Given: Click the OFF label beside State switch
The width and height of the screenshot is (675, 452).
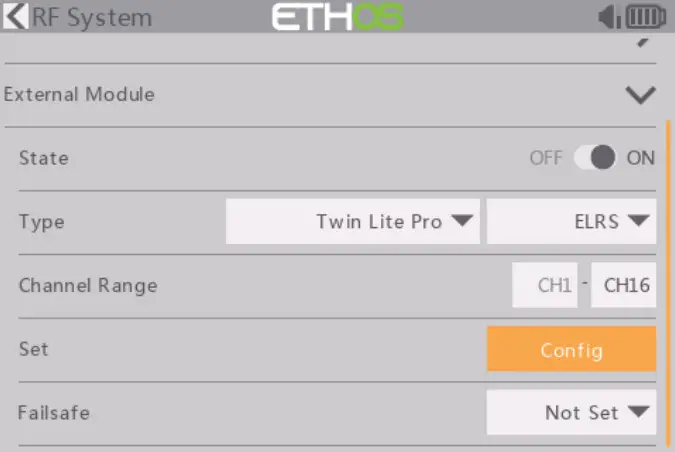Looking at the screenshot, I should pyautogui.click(x=547, y=158).
